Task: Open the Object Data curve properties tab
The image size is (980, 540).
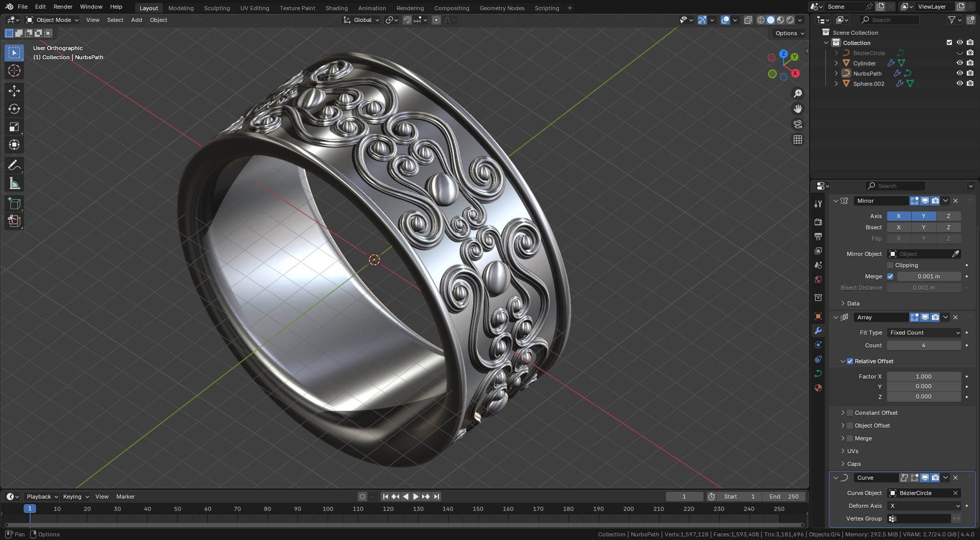Action: (818, 373)
